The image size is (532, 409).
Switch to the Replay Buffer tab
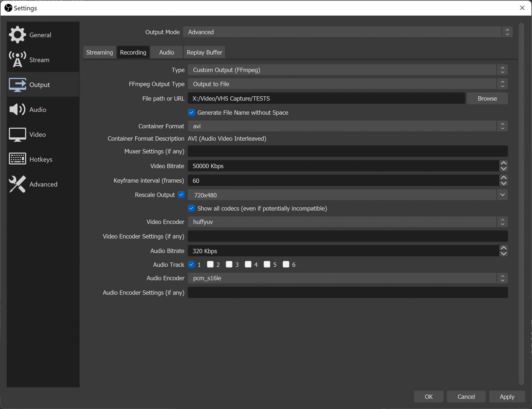204,52
